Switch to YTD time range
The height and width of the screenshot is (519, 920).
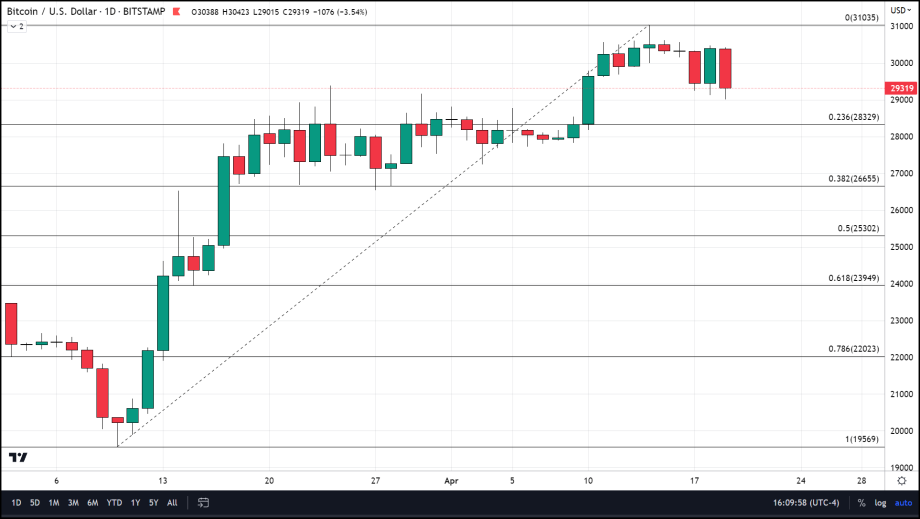point(115,502)
